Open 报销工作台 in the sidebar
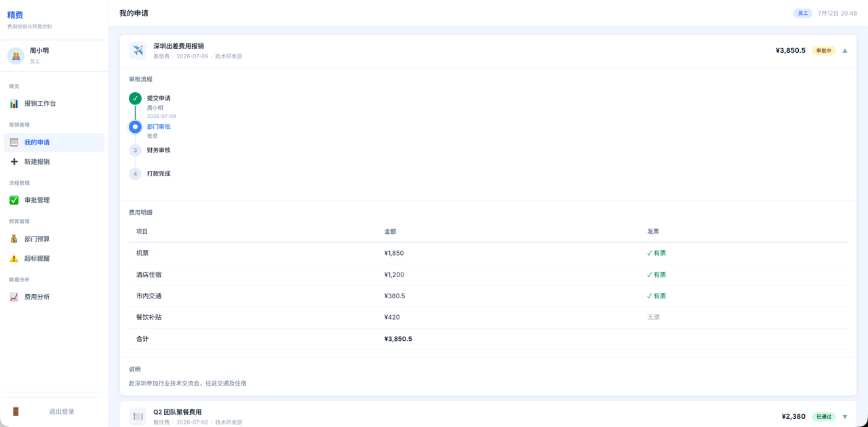 pos(54,104)
